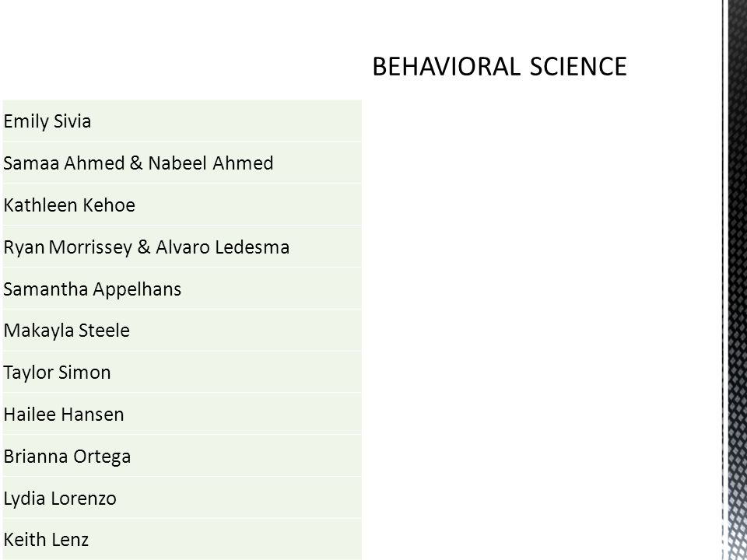Click the BEHAVIORAL SCIENCE title
Image resolution: width=747 pixels, height=560 pixels.
coord(499,67)
